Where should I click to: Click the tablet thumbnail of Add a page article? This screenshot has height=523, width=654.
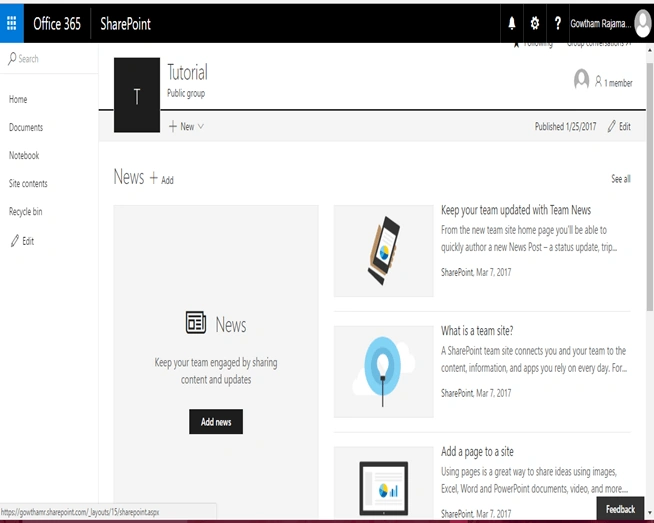click(x=383, y=485)
